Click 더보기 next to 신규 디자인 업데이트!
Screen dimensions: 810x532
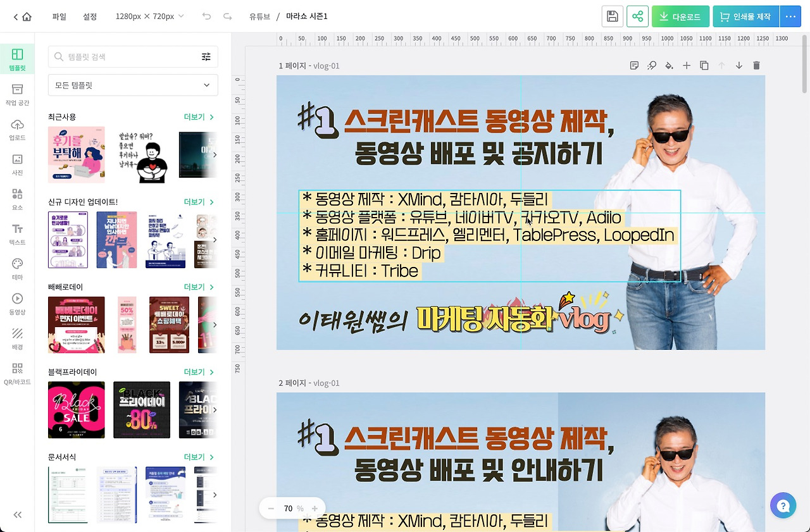click(199, 202)
